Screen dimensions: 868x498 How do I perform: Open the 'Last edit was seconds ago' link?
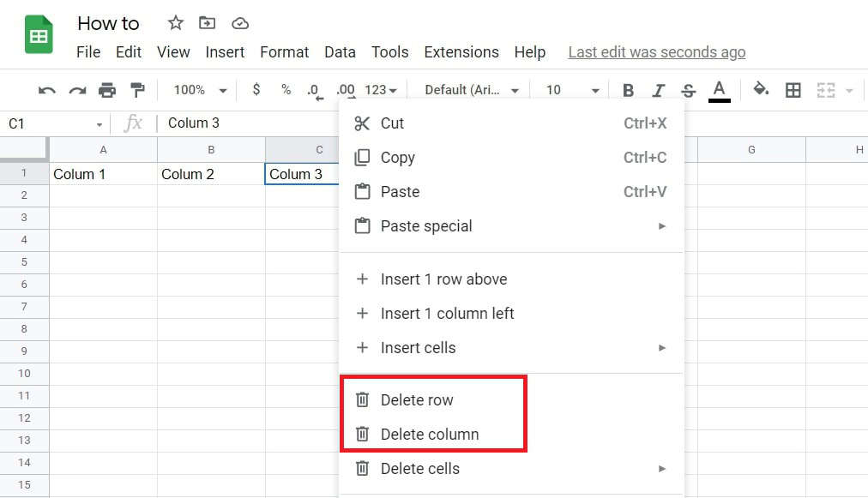(656, 52)
